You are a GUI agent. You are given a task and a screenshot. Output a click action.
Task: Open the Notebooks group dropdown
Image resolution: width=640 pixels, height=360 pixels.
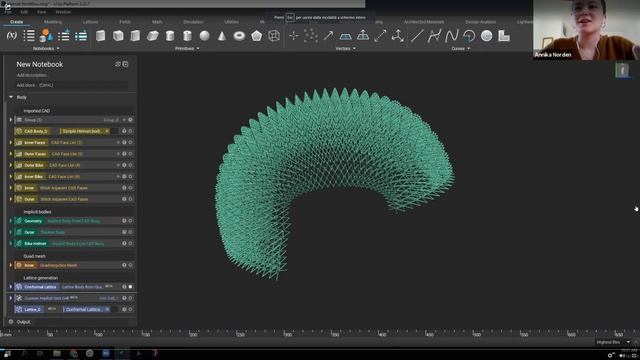click(x=46, y=49)
